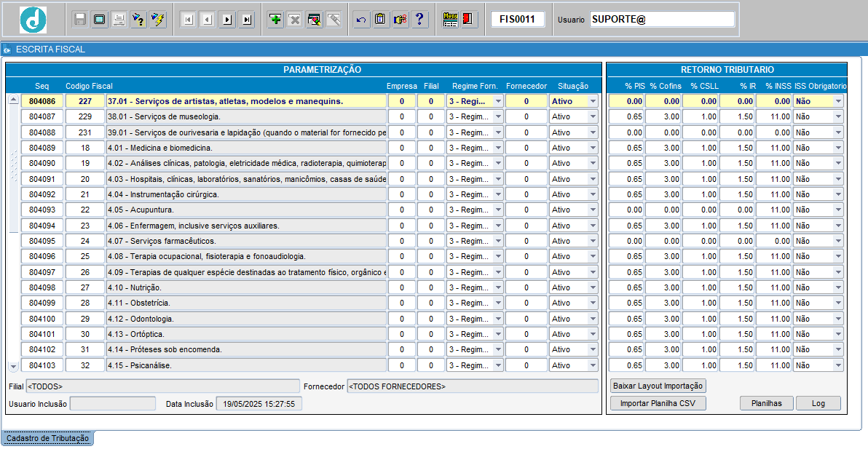Go to the next record
868x449 pixels.
pos(227,20)
